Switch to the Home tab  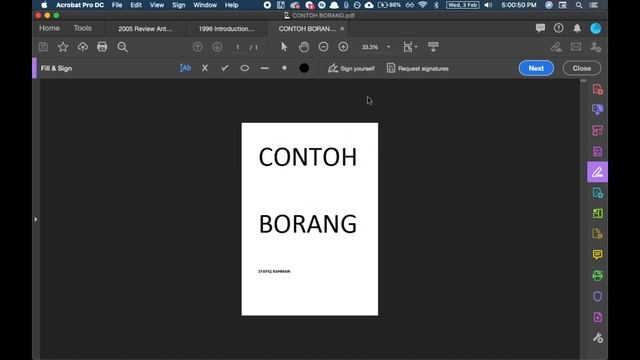[x=49, y=28]
